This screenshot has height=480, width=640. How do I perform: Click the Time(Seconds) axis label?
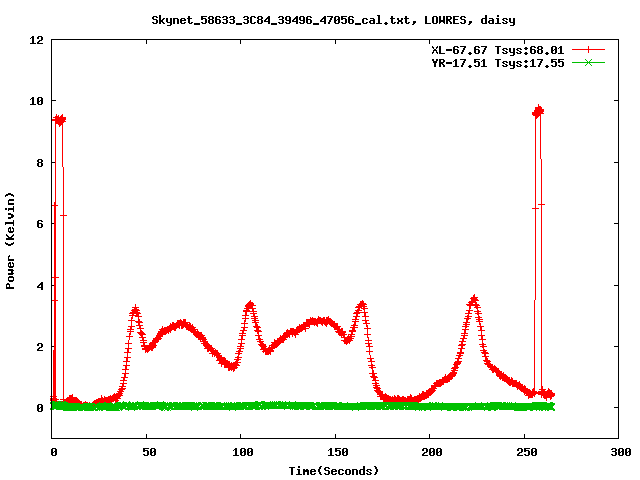click(334, 471)
